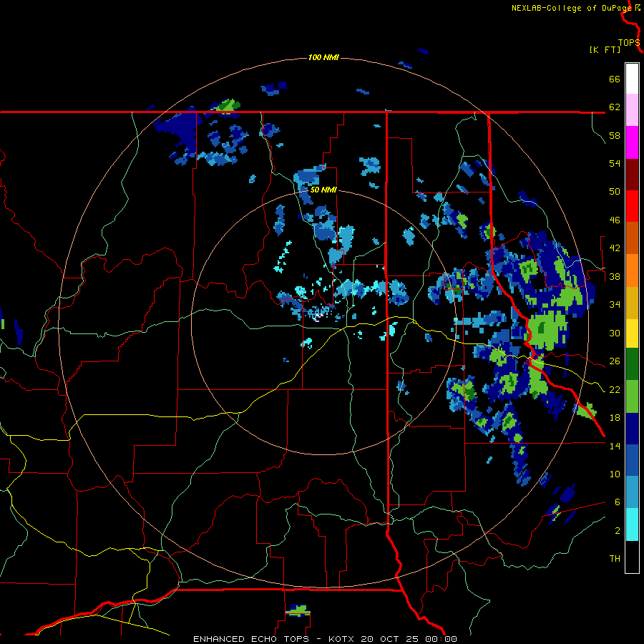
Task: Click the legend value "10"
Action: (615, 474)
